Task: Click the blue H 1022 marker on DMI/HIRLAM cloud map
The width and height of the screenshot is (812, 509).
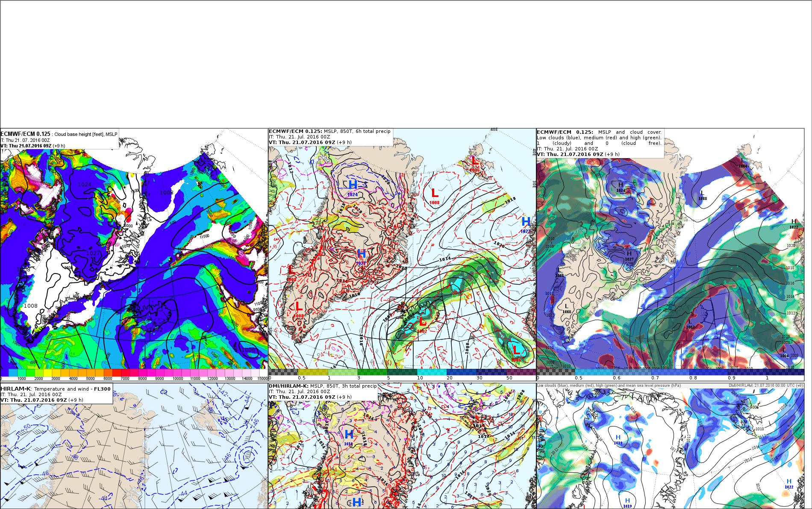Action: [789, 484]
